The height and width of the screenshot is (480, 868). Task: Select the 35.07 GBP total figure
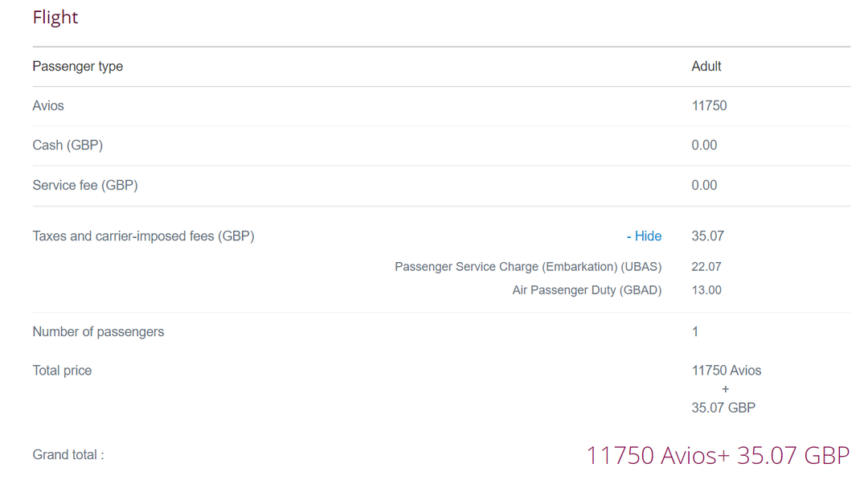tap(723, 408)
